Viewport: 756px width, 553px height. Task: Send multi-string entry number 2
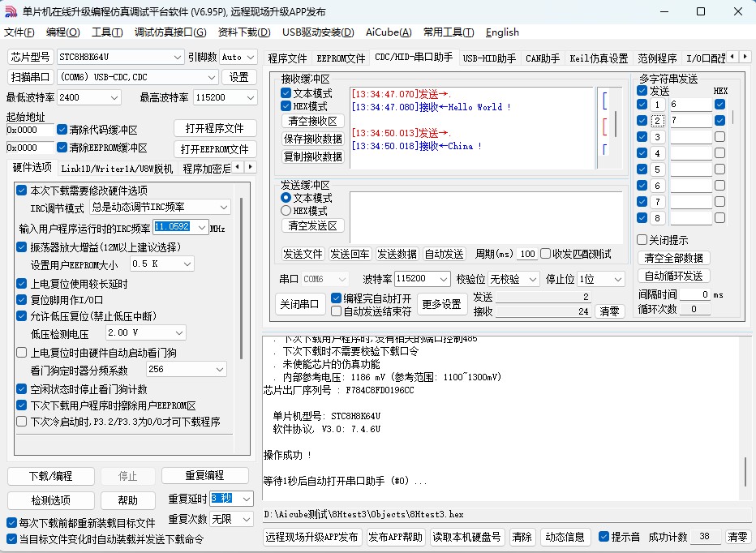tap(658, 121)
